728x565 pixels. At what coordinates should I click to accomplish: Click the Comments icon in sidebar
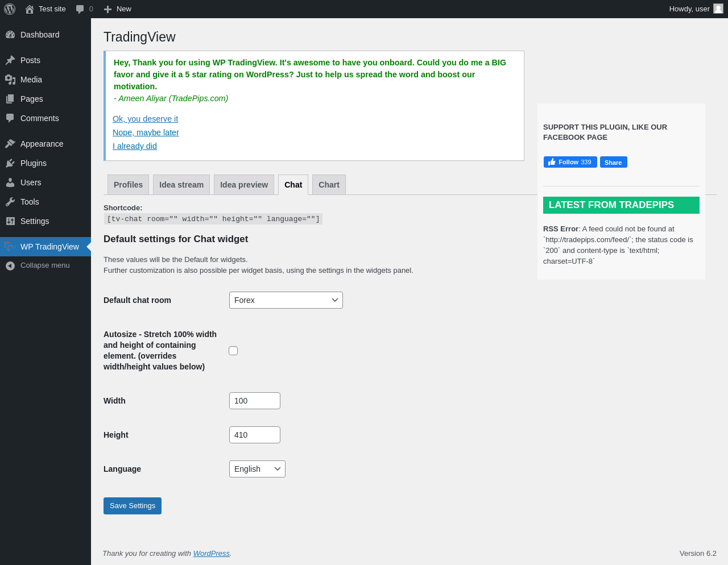(x=10, y=118)
